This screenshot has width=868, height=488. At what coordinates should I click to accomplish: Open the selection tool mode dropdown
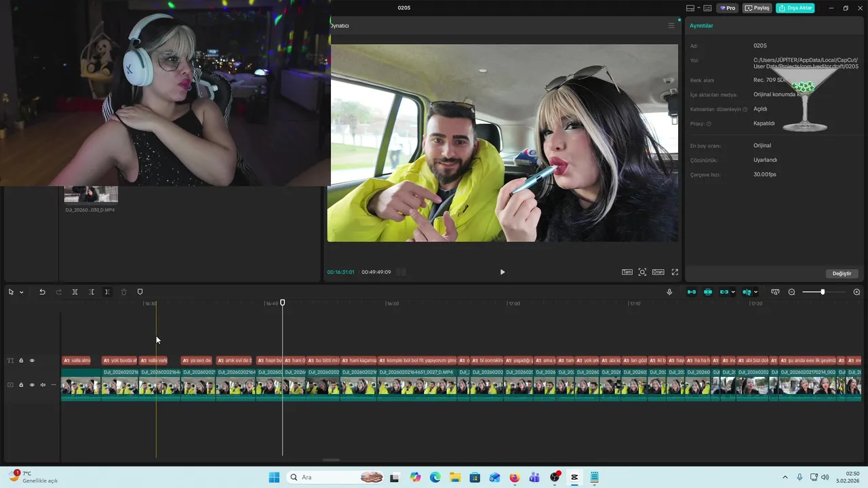[x=21, y=292]
